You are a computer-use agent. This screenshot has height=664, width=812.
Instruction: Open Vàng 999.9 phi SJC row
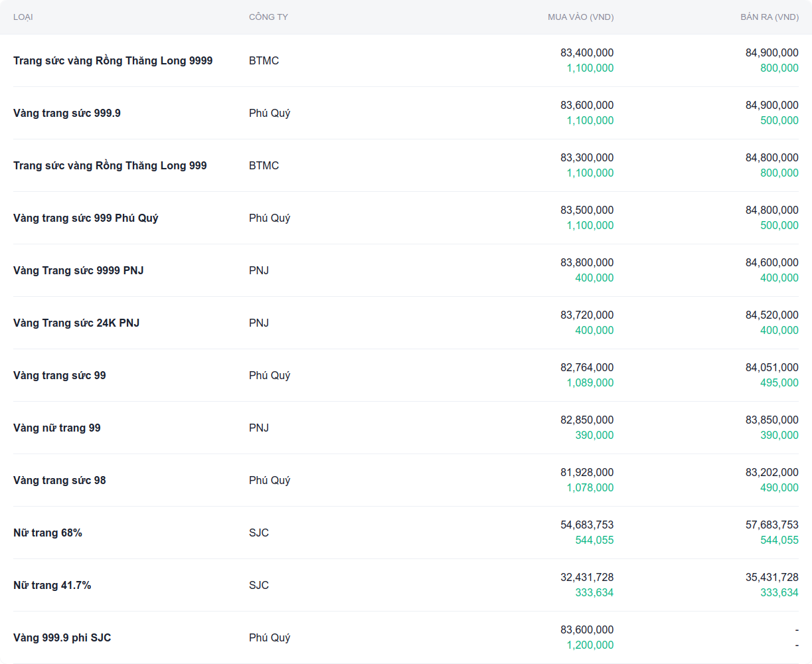tap(62, 637)
